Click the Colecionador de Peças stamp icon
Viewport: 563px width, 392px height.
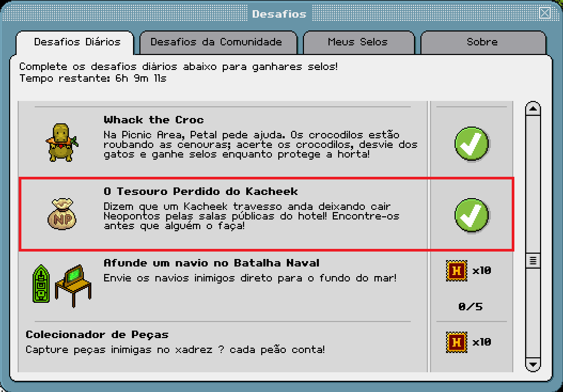pos(457,342)
